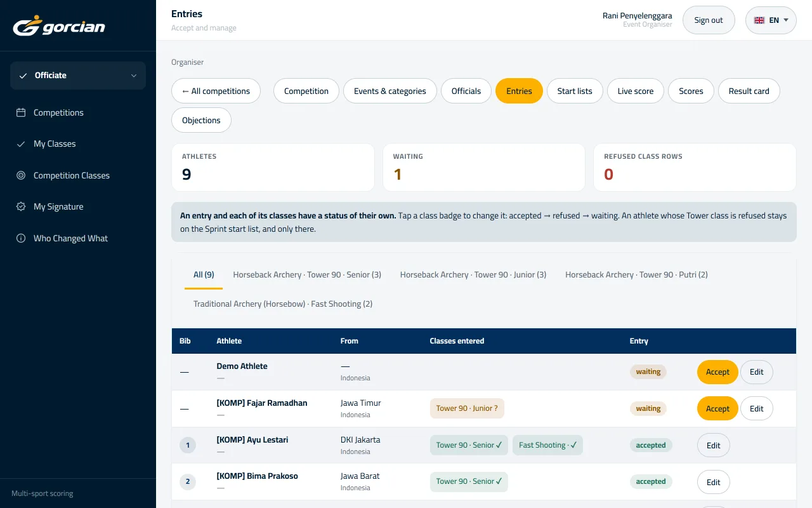The width and height of the screenshot is (812, 508).
Task: Click the badge icon beside My Signature
Action: pos(21,206)
